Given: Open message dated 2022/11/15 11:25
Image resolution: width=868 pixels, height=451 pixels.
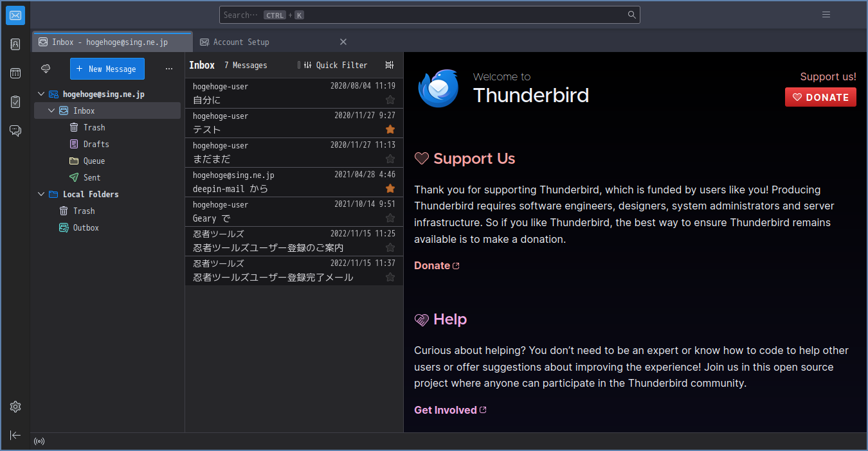Looking at the screenshot, I should tap(294, 241).
